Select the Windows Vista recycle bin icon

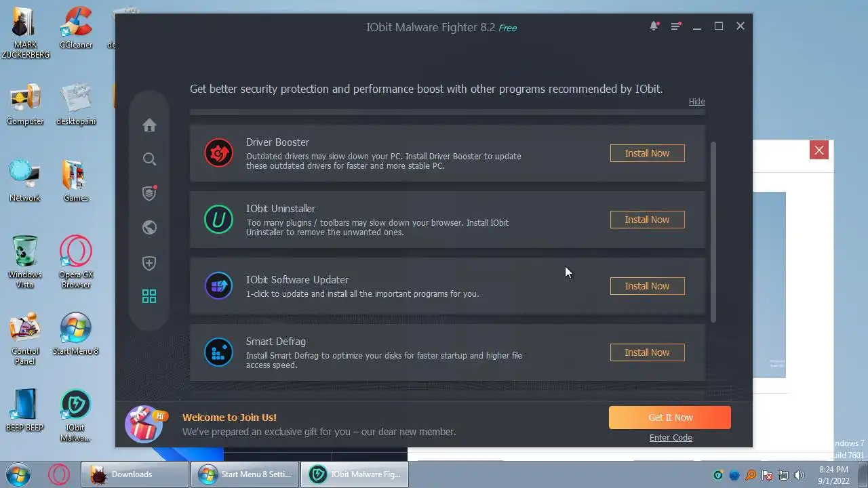coord(25,262)
